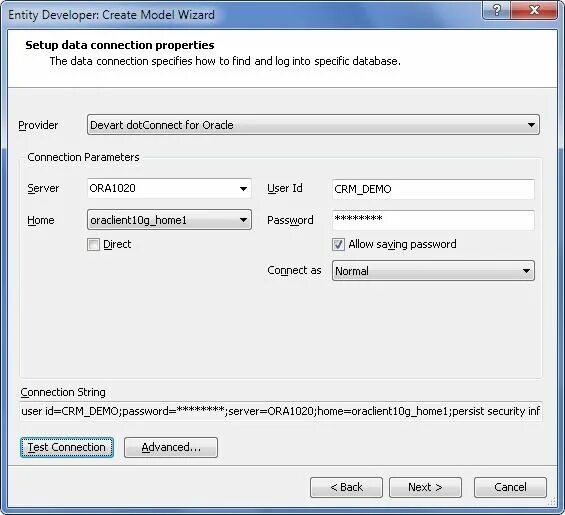This screenshot has height=515, width=565.
Task: Click the Password label
Action: pyautogui.click(x=290, y=220)
